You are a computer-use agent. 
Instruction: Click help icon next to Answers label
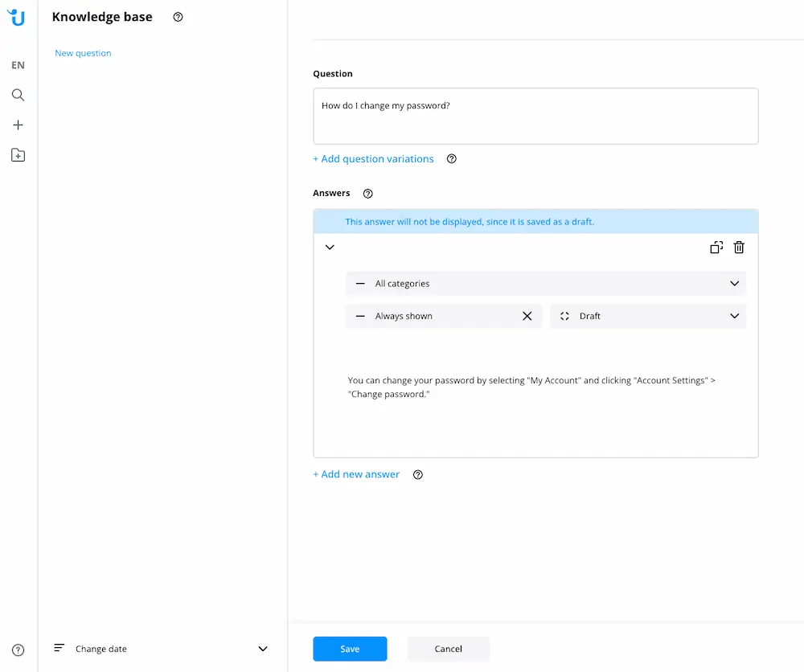[x=368, y=194]
